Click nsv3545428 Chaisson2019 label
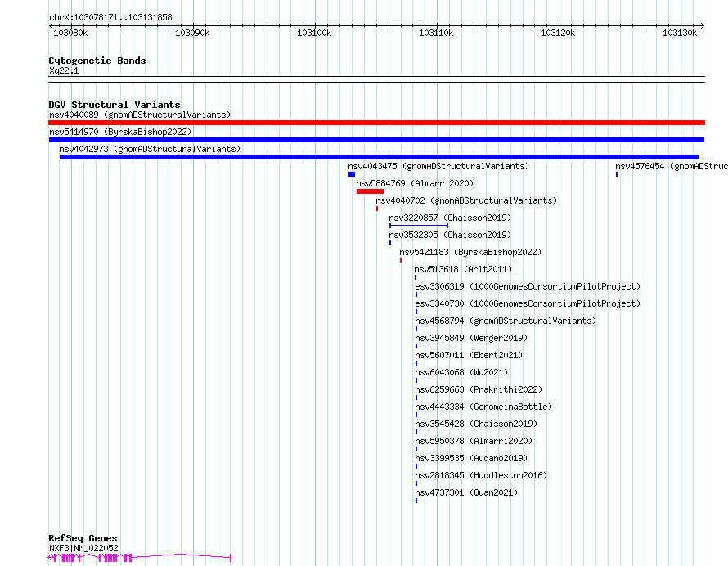Screen dimensions: 728x566 click(x=476, y=424)
